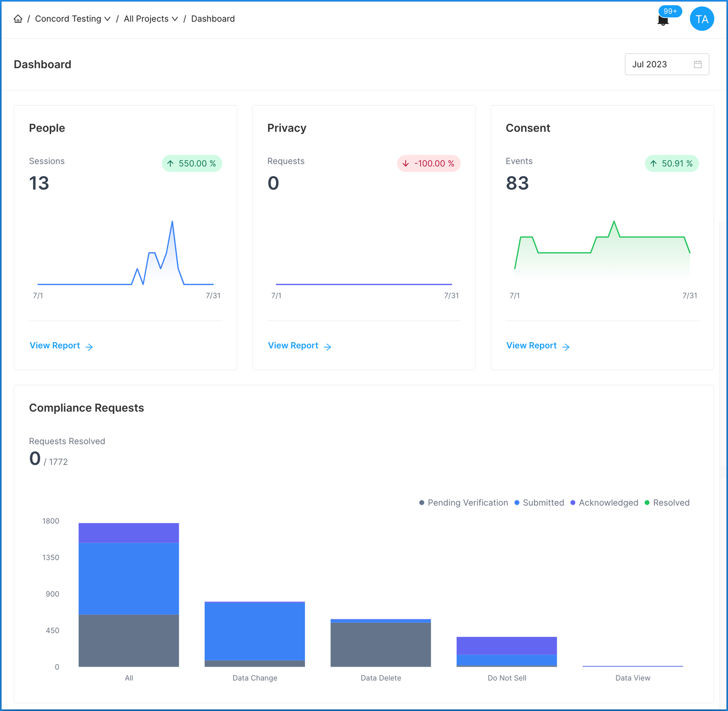The width and height of the screenshot is (728, 711).
Task: Open the Consent View Report link
Action: pos(531,345)
